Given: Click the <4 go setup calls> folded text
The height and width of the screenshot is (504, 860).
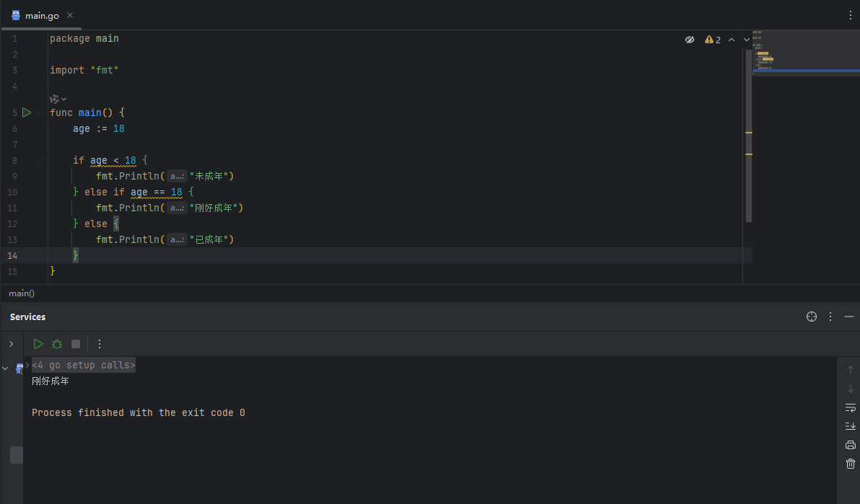Looking at the screenshot, I should click(x=84, y=366).
